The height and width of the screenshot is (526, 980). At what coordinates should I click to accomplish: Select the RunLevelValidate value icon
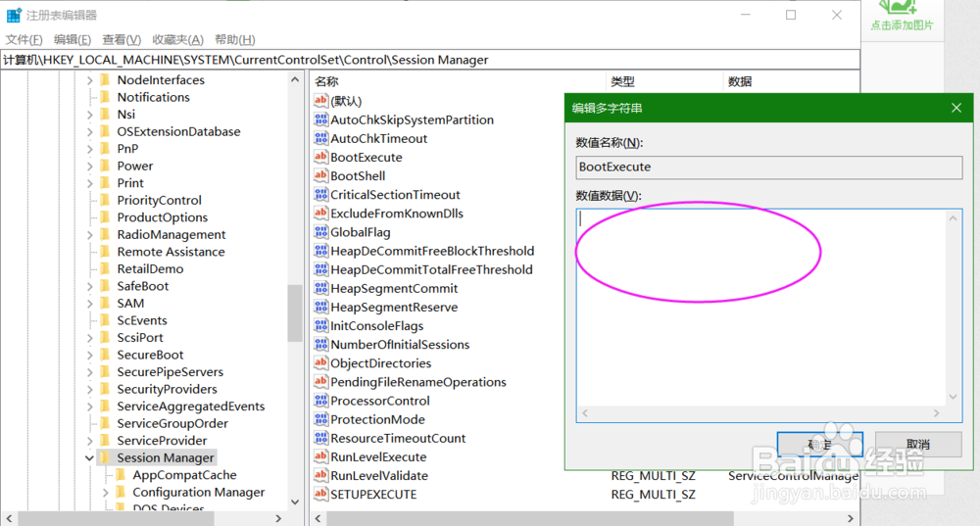point(320,475)
